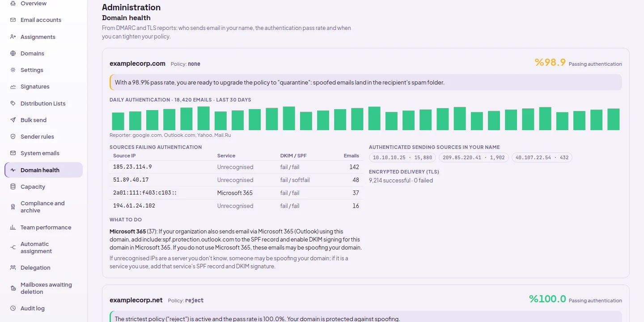644x322 pixels.
Task: Click the Signatures icon in sidebar
Action: click(x=13, y=87)
